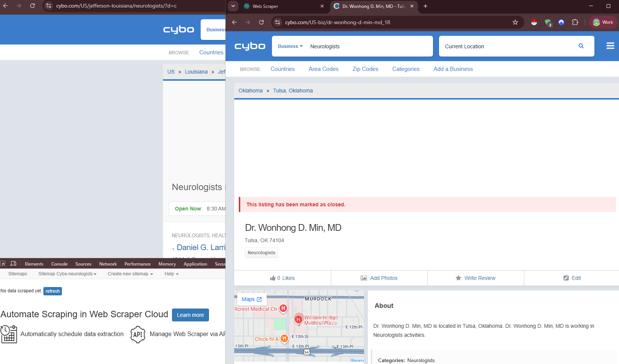
Task: Expand the Sitemap Cybo-neurologists dropdown
Action: pyautogui.click(x=68, y=274)
